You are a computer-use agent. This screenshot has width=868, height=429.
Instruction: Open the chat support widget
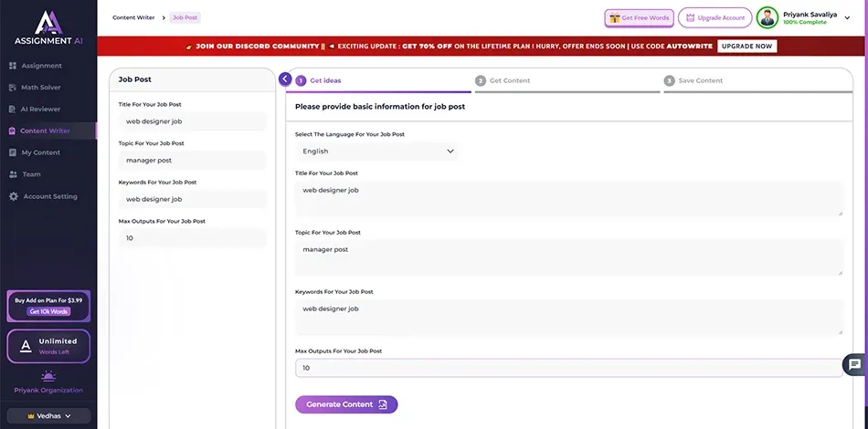pyautogui.click(x=854, y=364)
